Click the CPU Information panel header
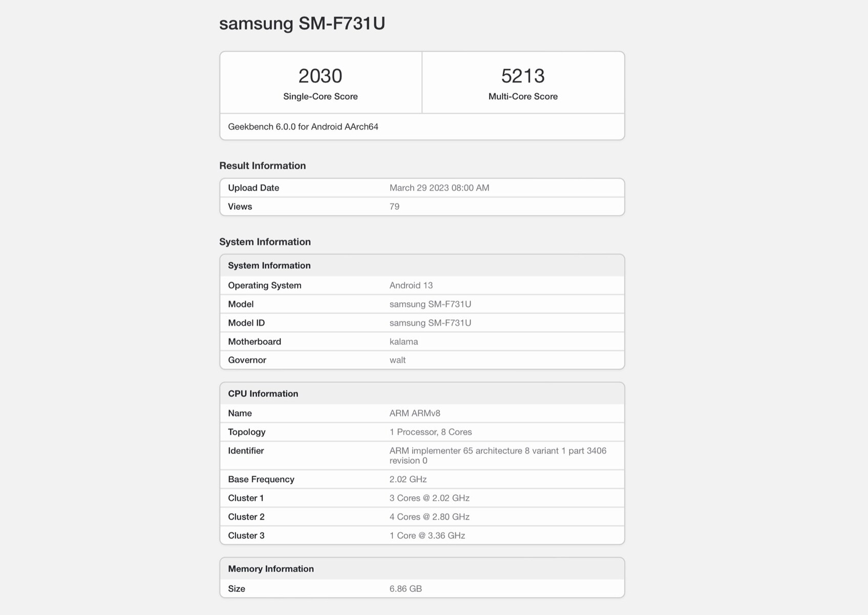 (x=263, y=393)
